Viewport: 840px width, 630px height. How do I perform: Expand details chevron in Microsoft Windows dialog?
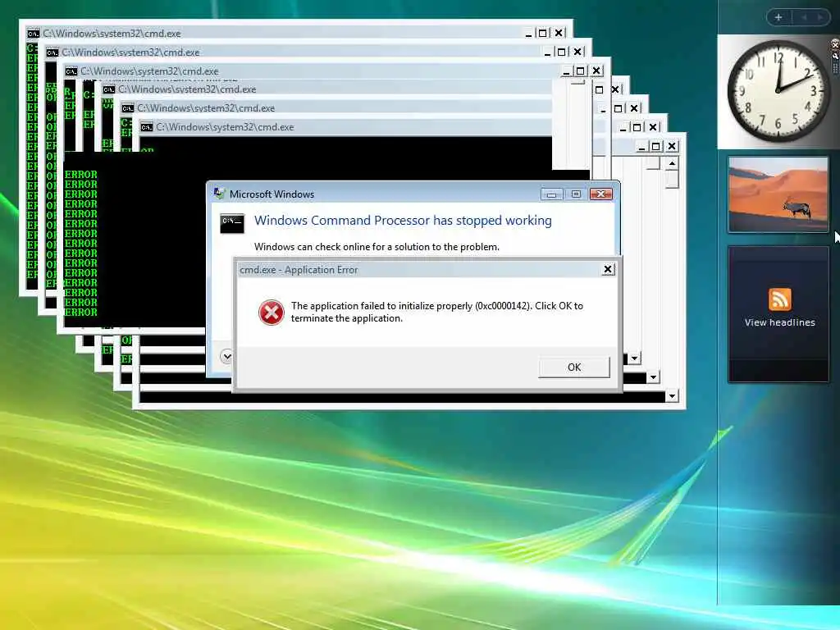tap(226, 356)
